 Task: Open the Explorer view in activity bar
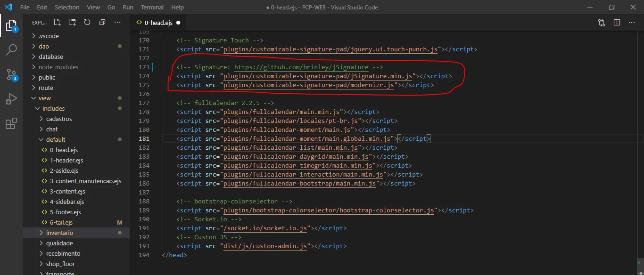point(11,25)
